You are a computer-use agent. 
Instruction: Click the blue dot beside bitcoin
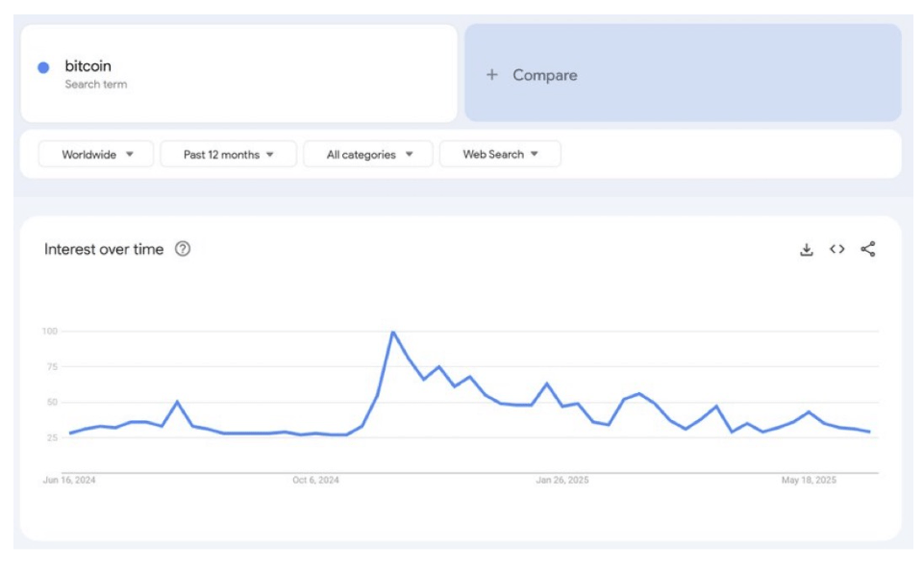point(43,67)
